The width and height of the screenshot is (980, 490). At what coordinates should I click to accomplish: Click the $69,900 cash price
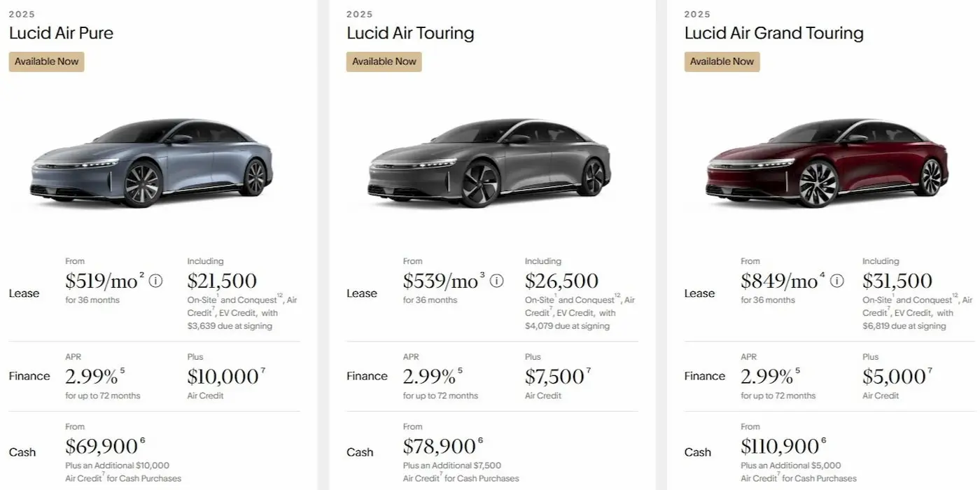tap(101, 447)
